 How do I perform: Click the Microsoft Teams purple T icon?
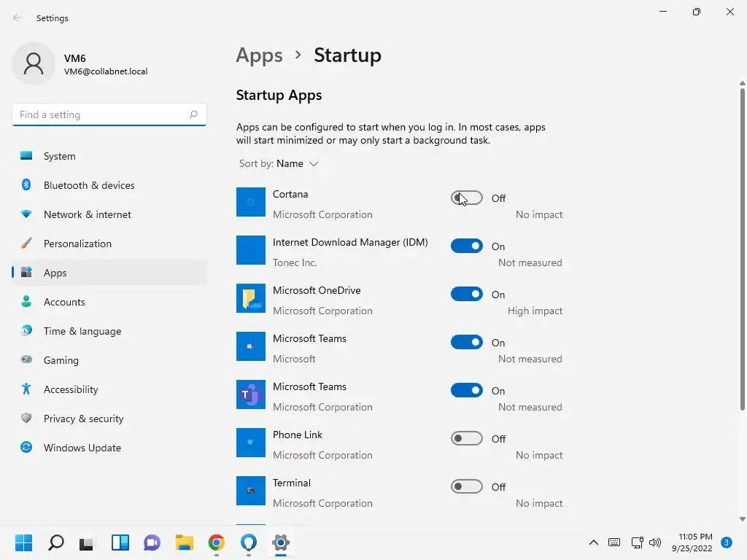[251, 394]
